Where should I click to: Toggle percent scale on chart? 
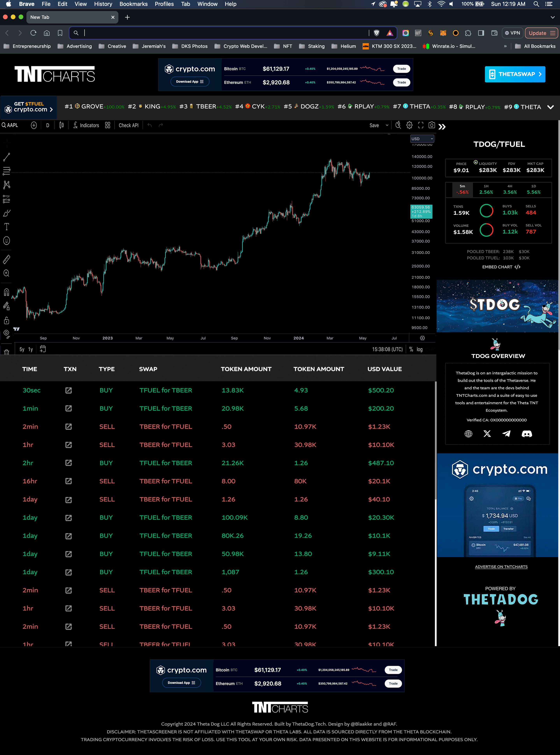click(411, 349)
